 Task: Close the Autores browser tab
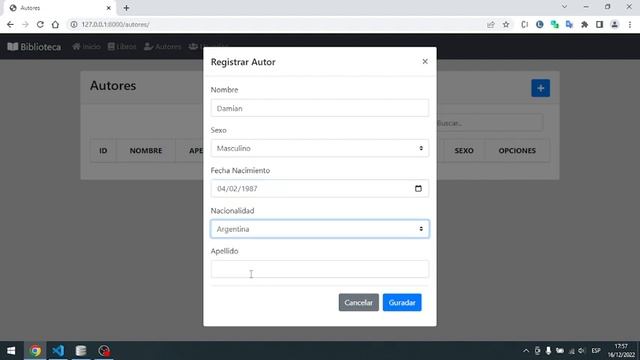pyautogui.click(x=109, y=8)
